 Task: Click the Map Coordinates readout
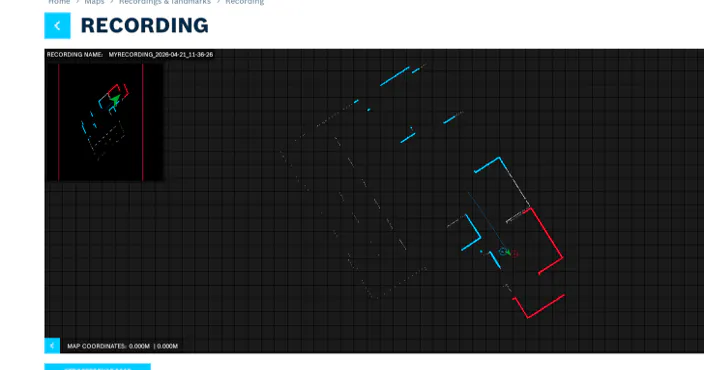tap(122, 346)
